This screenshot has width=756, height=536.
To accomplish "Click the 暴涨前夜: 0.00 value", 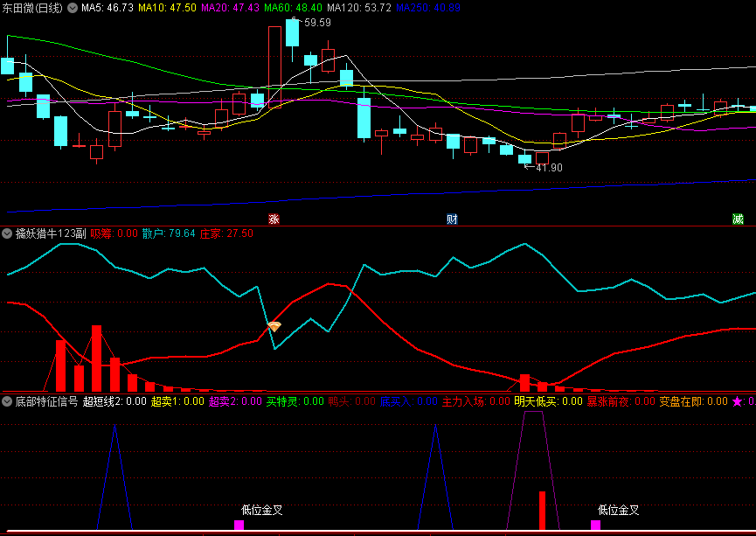I will point(621,401).
